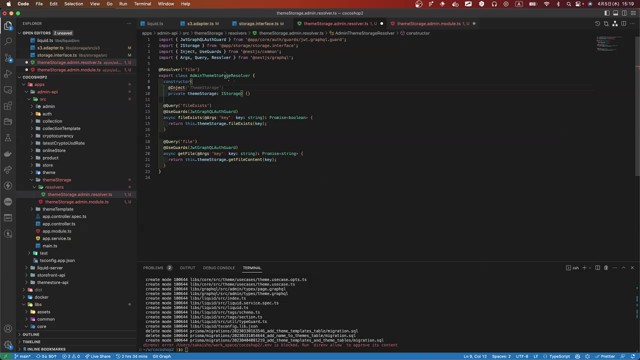Kill the terminal with trash icon
This screenshot has width=640, height=360.
pyautogui.click(x=606, y=268)
